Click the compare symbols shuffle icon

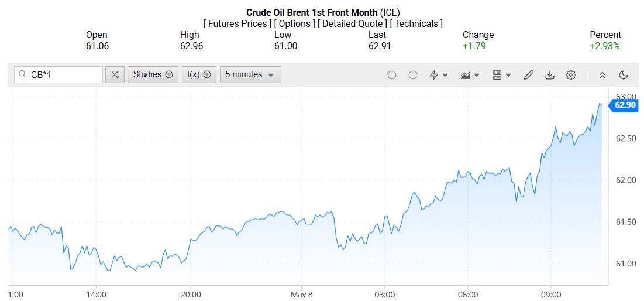pos(115,74)
